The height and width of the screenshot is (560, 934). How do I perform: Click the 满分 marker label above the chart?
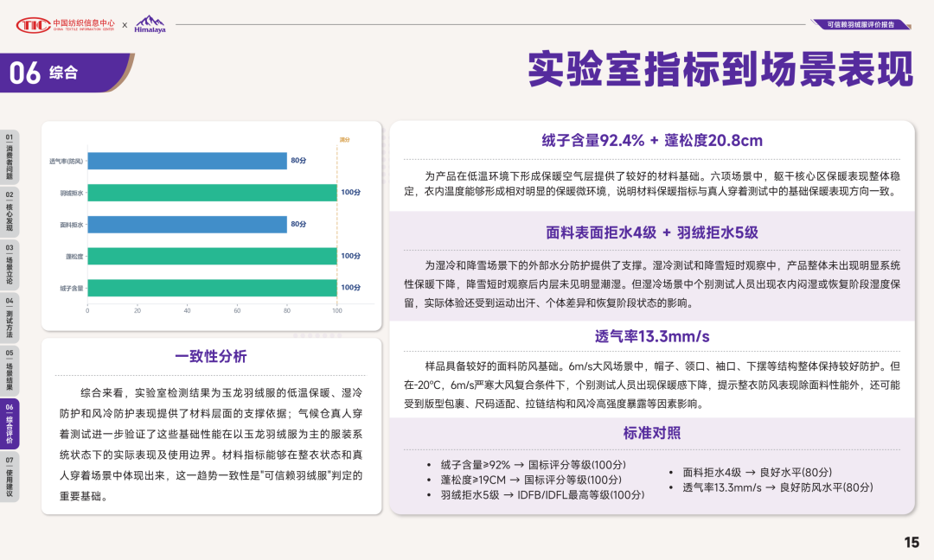(x=345, y=140)
